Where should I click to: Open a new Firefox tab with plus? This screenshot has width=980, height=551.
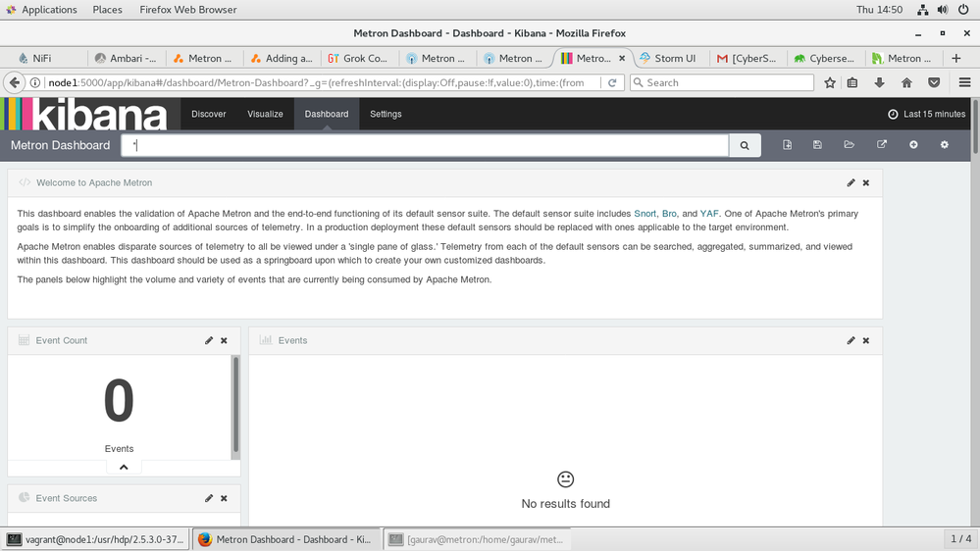955,58
